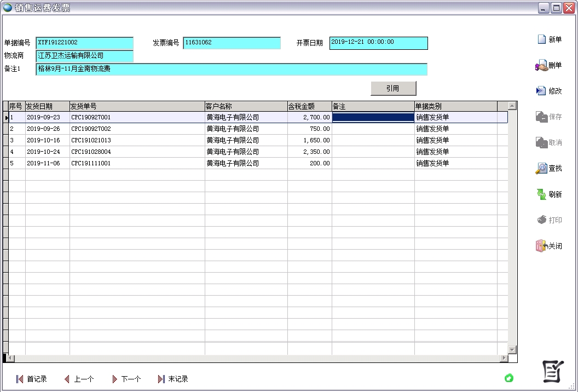Click the vertical scrollbar down arrow
This screenshot has height=392, width=578.
click(512, 349)
